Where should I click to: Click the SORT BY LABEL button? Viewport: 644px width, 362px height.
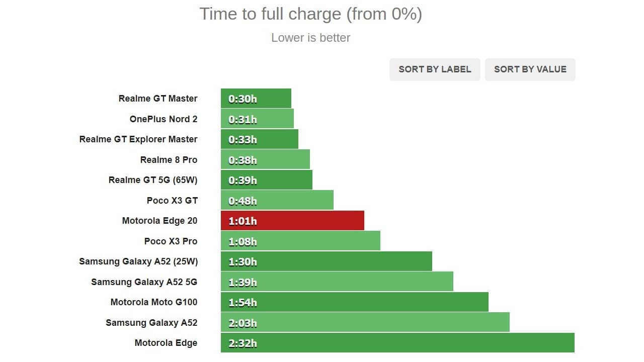click(x=435, y=69)
